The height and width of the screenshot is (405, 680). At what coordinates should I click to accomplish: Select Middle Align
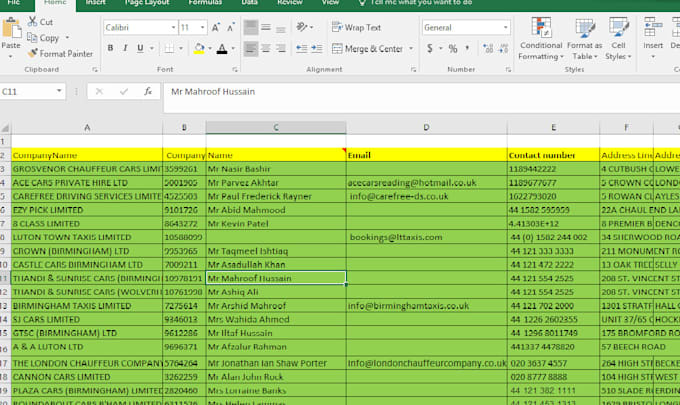pos(266,28)
